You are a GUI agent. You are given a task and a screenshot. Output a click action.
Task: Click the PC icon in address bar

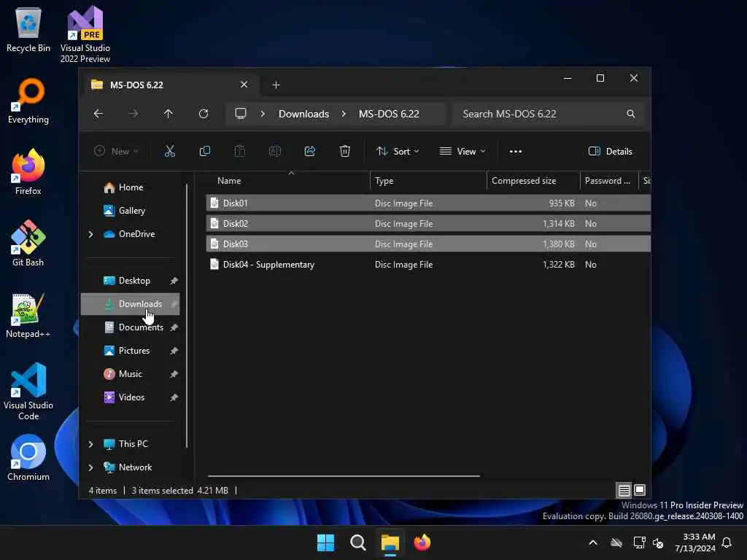[x=241, y=114]
